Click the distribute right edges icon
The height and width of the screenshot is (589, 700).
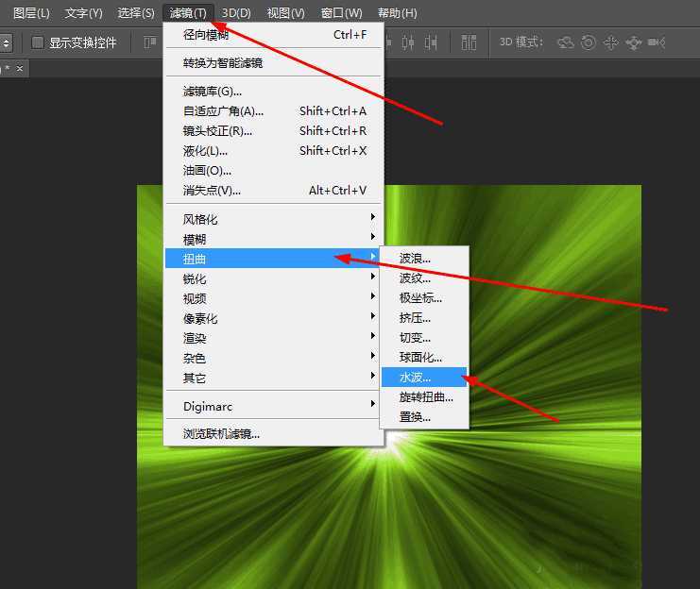pos(431,42)
